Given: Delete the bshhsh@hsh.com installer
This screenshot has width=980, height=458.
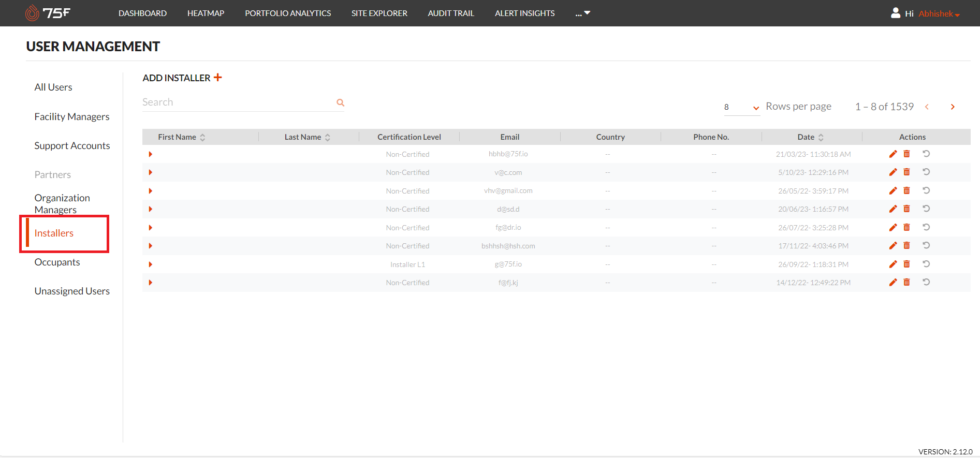Looking at the screenshot, I should [906, 245].
